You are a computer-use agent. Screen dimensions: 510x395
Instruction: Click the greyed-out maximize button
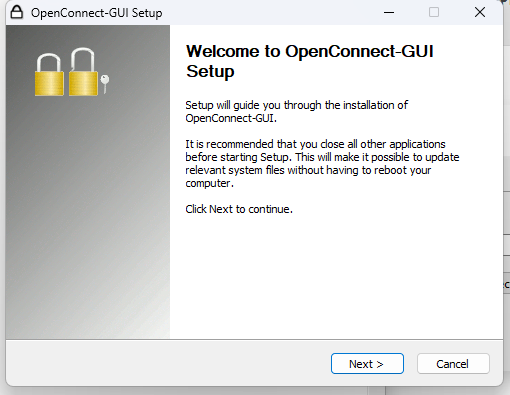pyautogui.click(x=434, y=13)
